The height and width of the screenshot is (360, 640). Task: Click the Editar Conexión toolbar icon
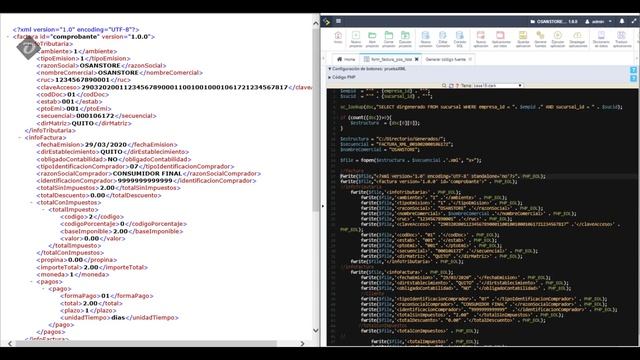click(442, 39)
